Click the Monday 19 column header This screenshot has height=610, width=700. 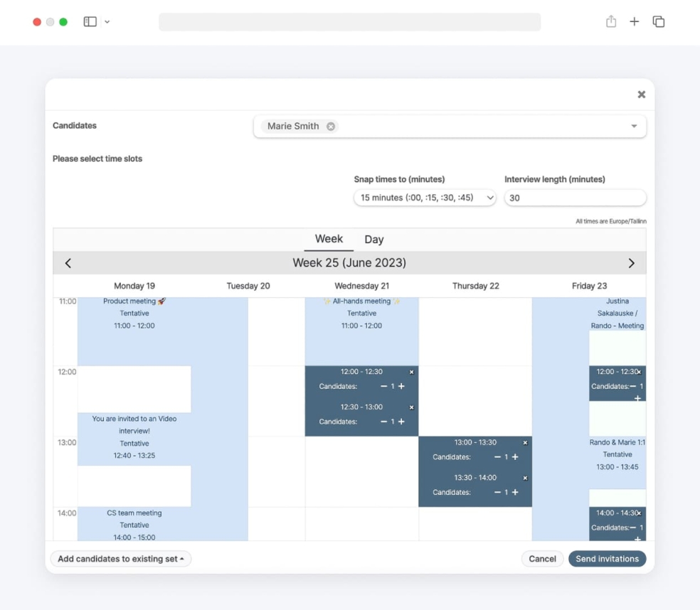(x=134, y=286)
